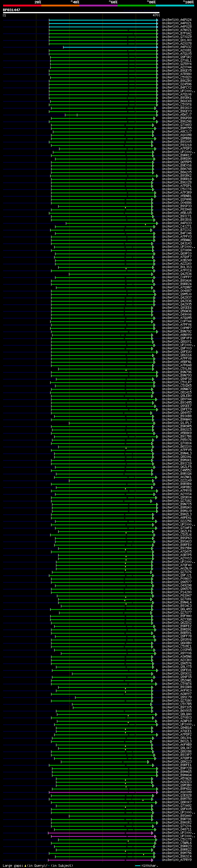The image size is (197, 868).
Task: Follow the UniRef100_B6UCK8 link
Action: click(x=176, y=101)
